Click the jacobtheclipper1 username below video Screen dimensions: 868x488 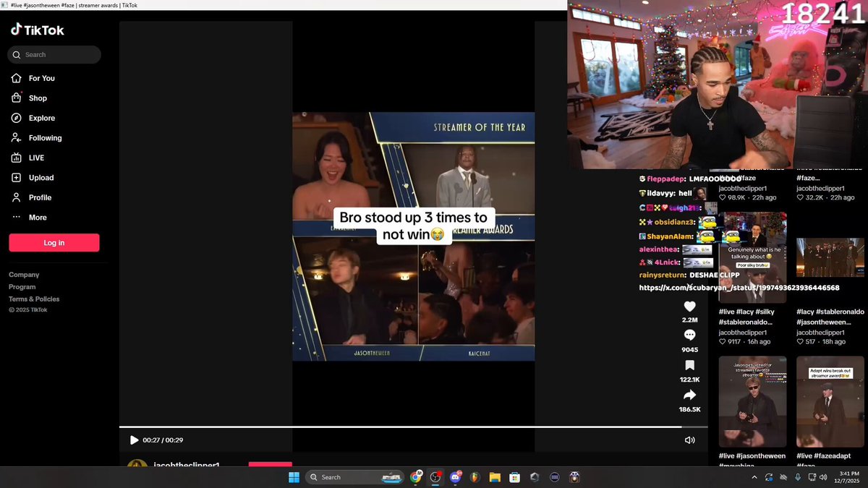[187, 465]
